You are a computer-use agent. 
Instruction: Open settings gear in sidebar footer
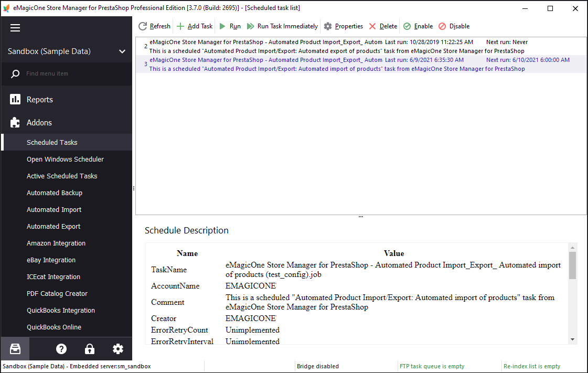tap(117, 349)
